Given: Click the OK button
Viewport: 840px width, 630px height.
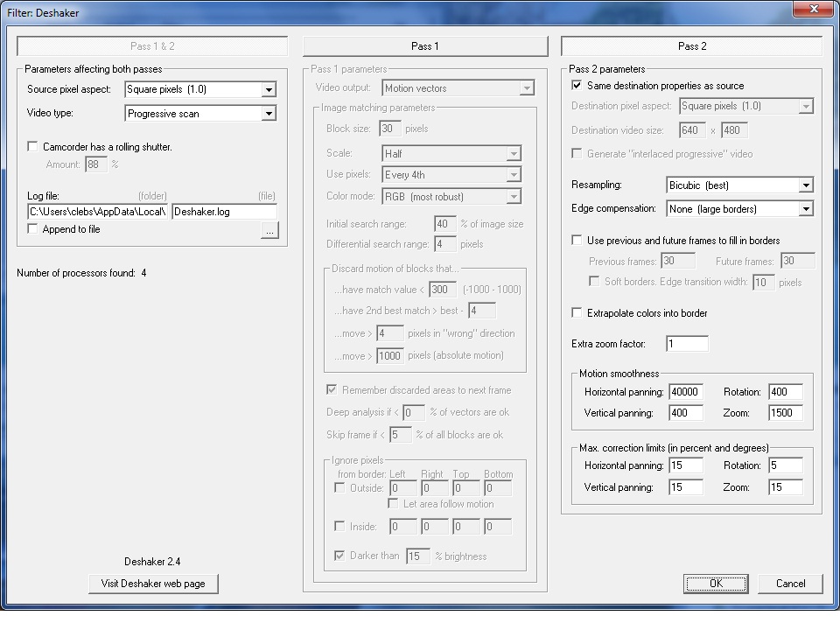Looking at the screenshot, I should 716,584.
